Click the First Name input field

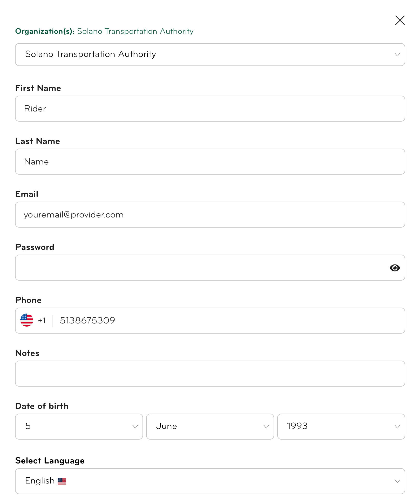210,109
